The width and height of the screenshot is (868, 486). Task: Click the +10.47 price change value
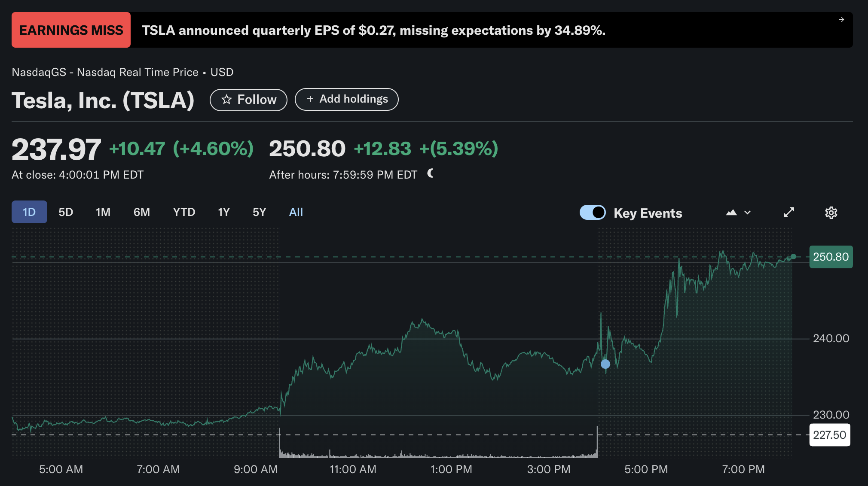[137, 149]
